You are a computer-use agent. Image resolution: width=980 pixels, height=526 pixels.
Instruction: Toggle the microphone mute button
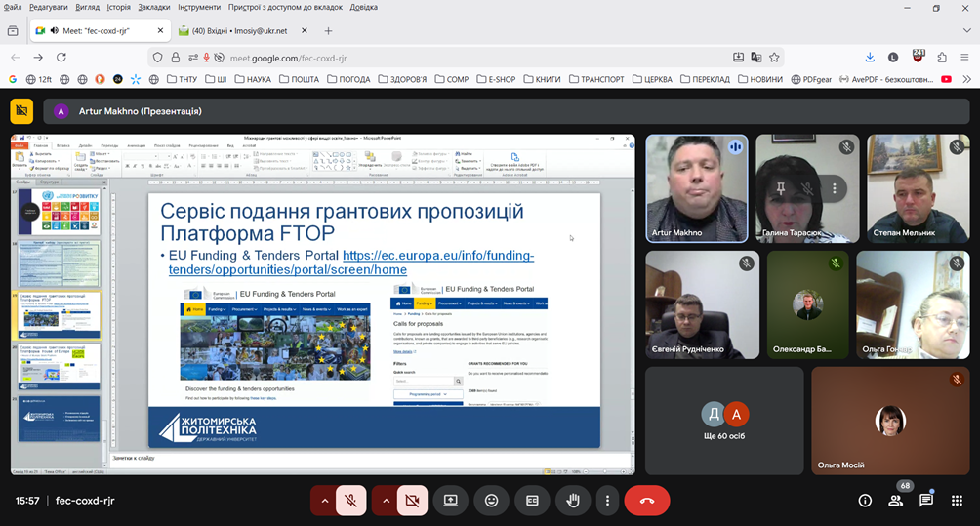(350, 501)
